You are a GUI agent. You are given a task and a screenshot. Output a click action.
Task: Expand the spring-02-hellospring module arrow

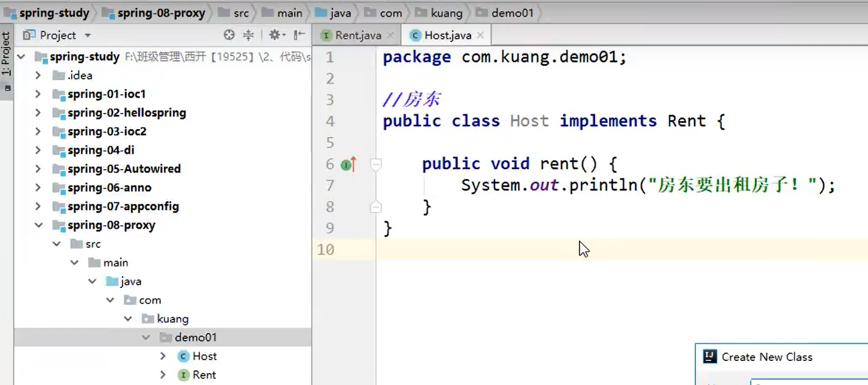(38, 113)
